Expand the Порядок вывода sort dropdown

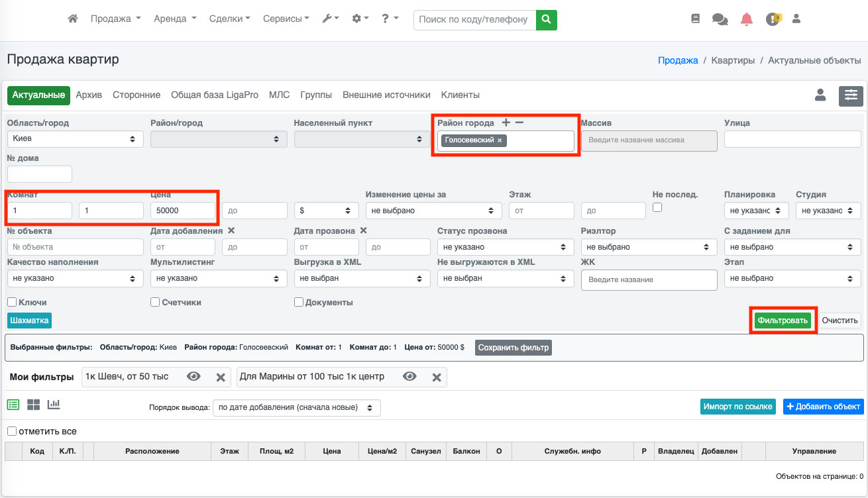(x=296, y=407)
